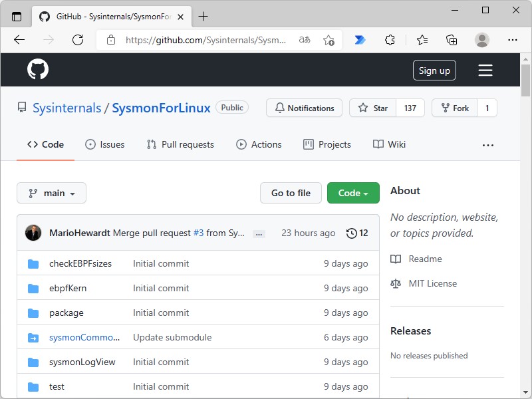Open the Releases heading link
The height and width of the screenshot is (399, 532).
[410, 331]
